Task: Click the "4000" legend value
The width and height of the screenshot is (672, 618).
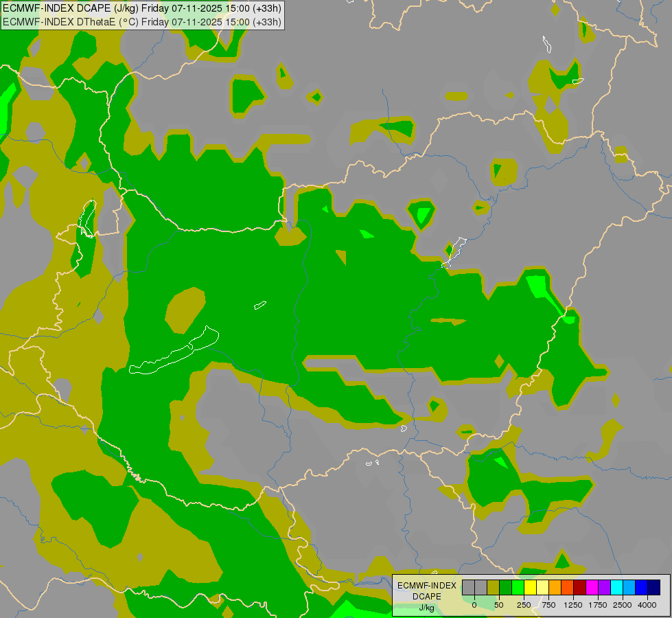Action: [647, 605]
